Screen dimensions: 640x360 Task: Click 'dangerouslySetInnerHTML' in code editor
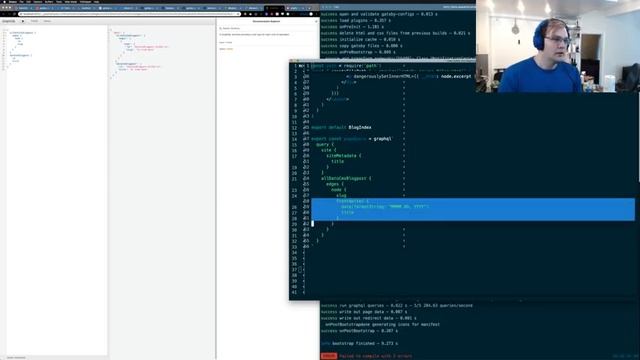[381, 76]
